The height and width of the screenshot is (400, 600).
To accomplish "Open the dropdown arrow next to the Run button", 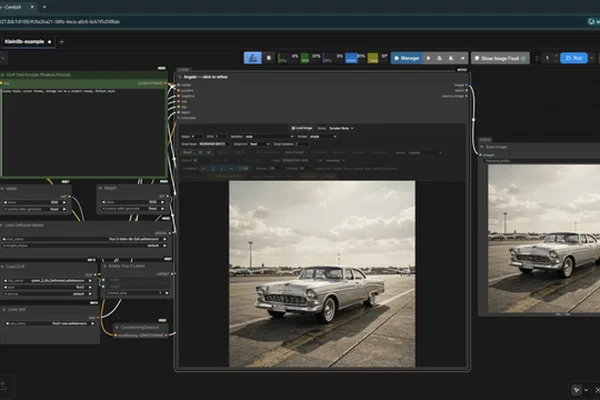I will 592,58.
